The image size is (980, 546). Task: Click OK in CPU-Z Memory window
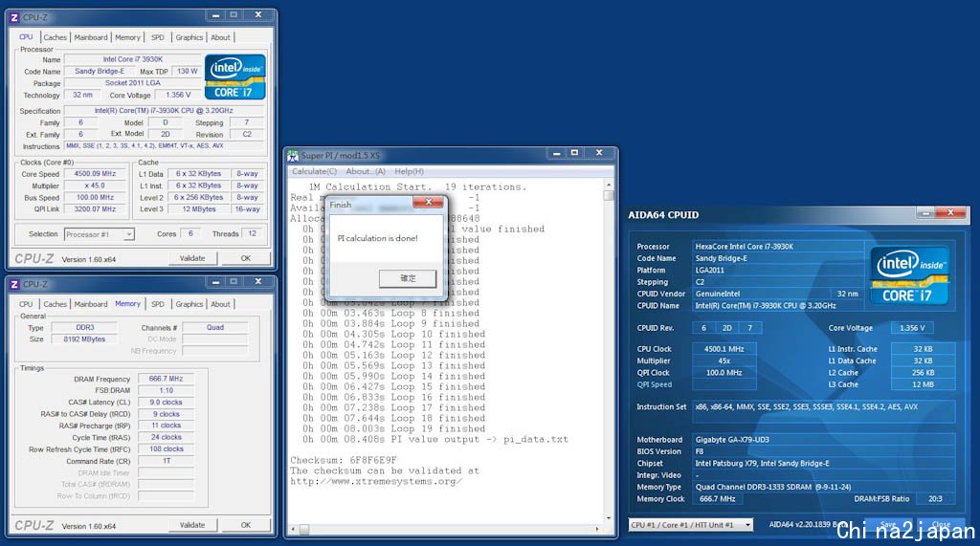click(246, 525)
